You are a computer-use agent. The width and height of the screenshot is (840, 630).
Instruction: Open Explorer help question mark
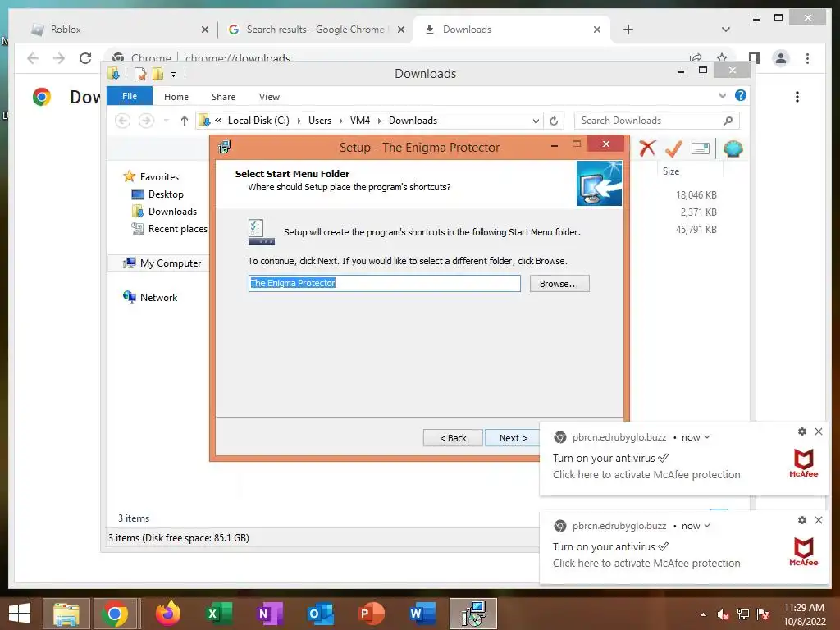click(x=741, y=95)
